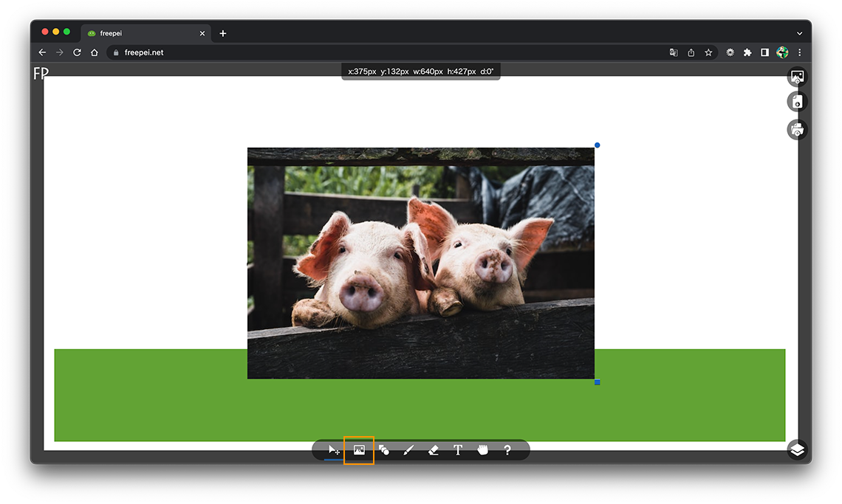
Task: Click the blue square resize handle of the image
Action: 597,382
